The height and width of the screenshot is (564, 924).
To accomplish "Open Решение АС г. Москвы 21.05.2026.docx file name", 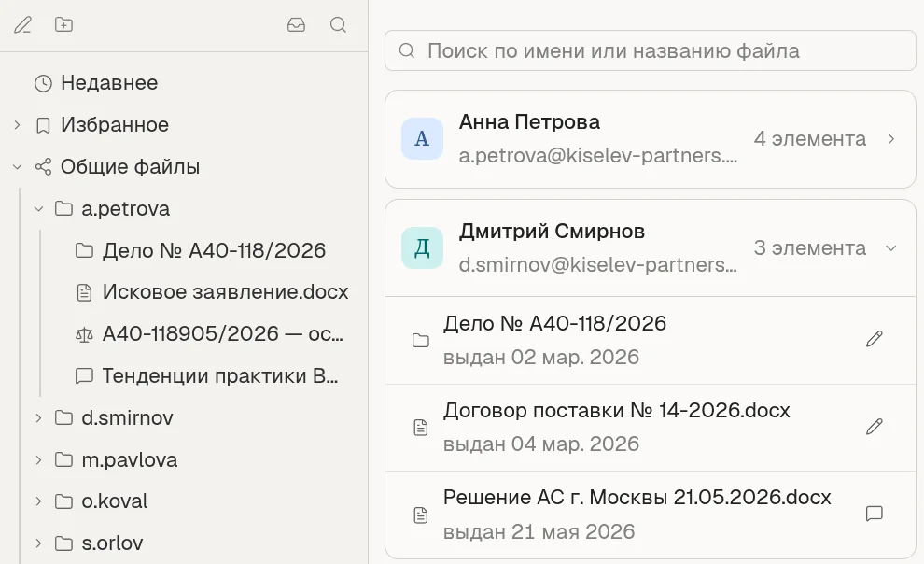I will click(x=637, y=498).
